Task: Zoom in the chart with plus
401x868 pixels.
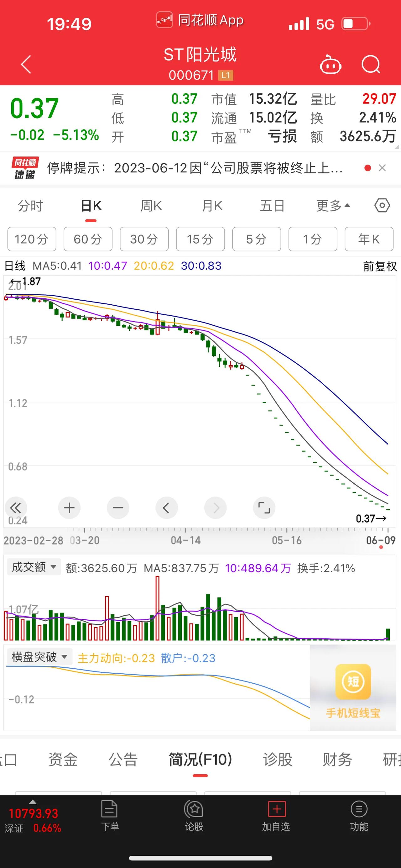Action: tap(69, 508)
